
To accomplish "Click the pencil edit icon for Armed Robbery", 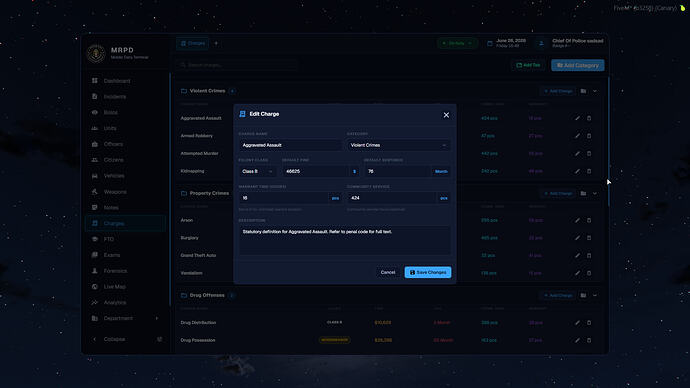I will pos(577,136).
